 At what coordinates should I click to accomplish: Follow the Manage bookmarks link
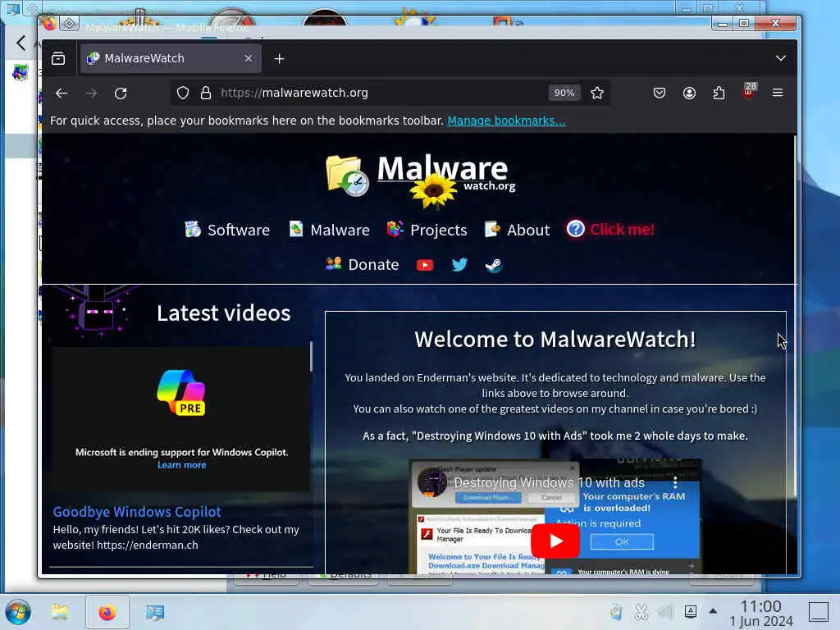[506, 121]
